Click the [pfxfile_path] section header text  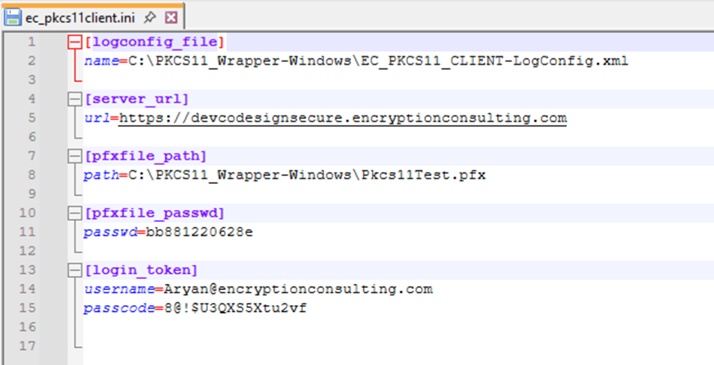(145, 156)
